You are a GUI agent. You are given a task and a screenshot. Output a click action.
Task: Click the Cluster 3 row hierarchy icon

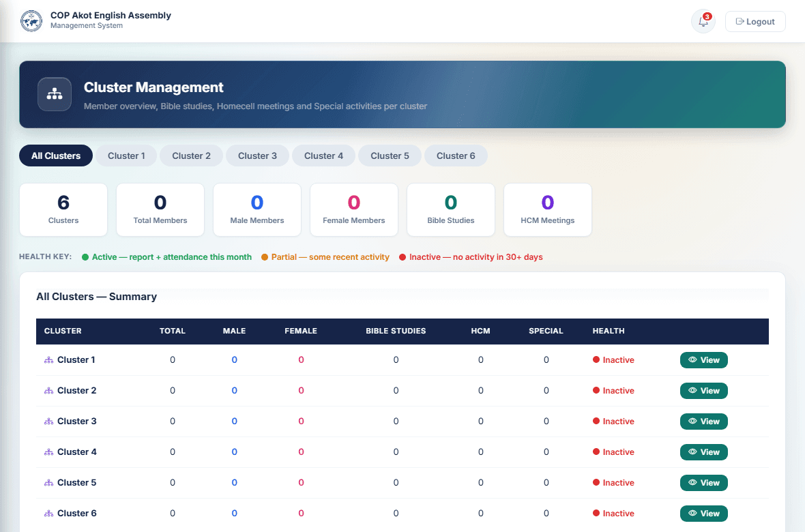48,422
